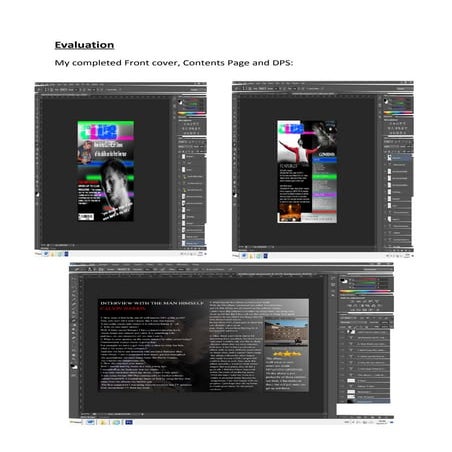Screen dimensions: 452x452
Task: Pick from the color spectrum ramp in DPS screenshot
Action: 365,292
